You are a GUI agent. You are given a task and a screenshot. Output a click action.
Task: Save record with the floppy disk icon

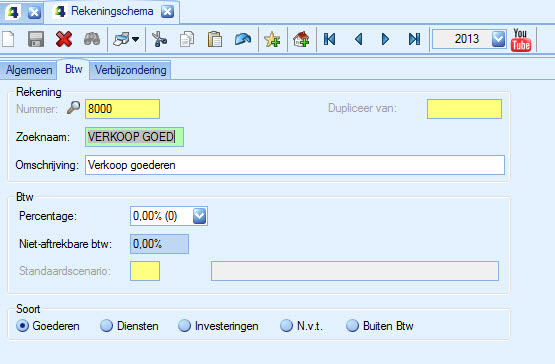36,39
